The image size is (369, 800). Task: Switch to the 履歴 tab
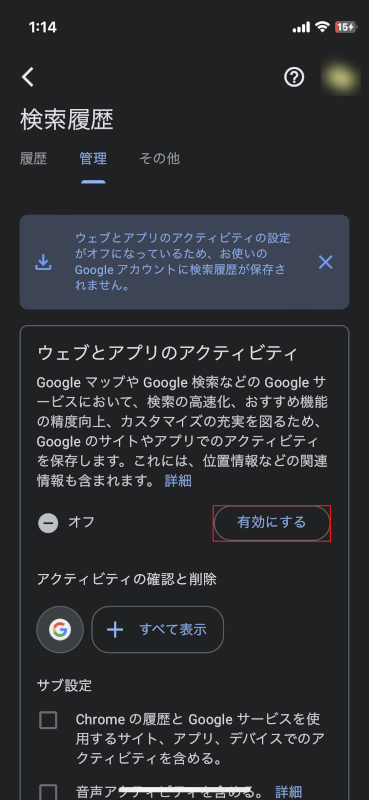34,159
